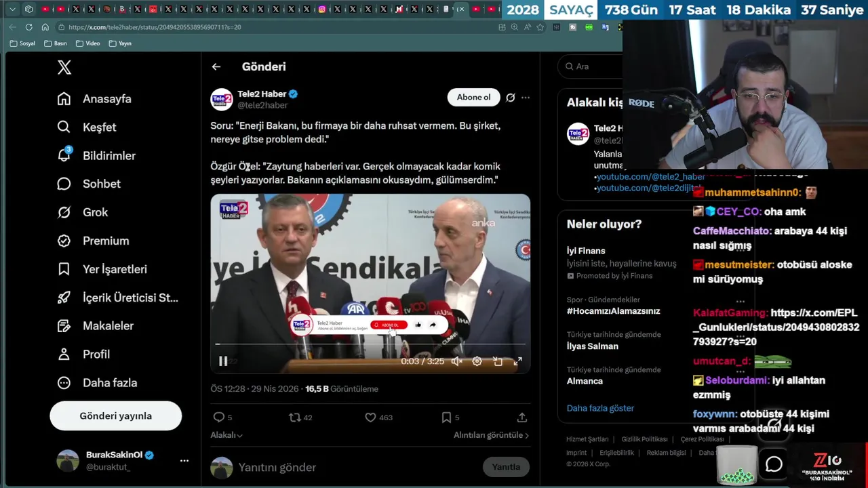Click reply icon with 5 replies
868x488 pixels.
[218, 418]
